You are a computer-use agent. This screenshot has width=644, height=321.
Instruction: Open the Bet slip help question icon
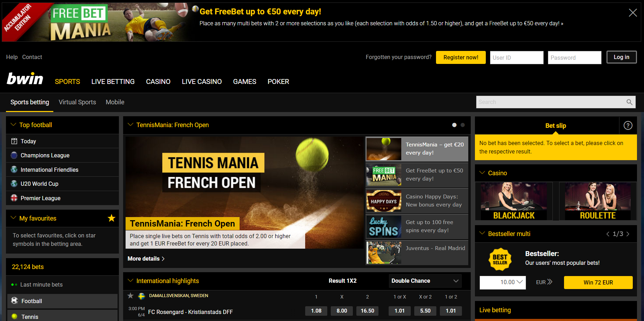click(628, 125)
